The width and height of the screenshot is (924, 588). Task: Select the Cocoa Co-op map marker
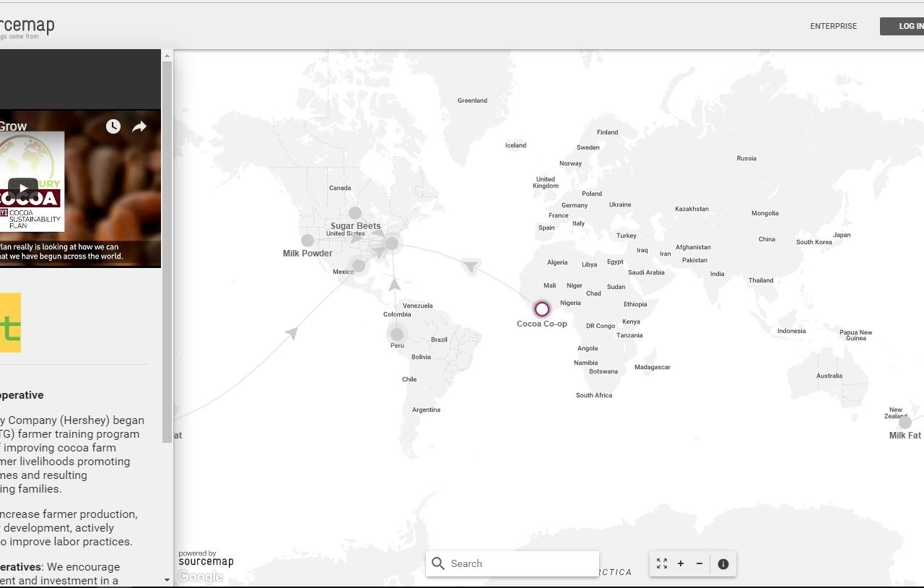542,309
